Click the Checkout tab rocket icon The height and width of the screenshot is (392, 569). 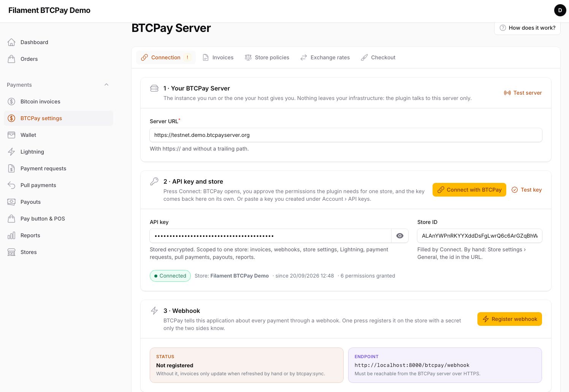point(364,57)
